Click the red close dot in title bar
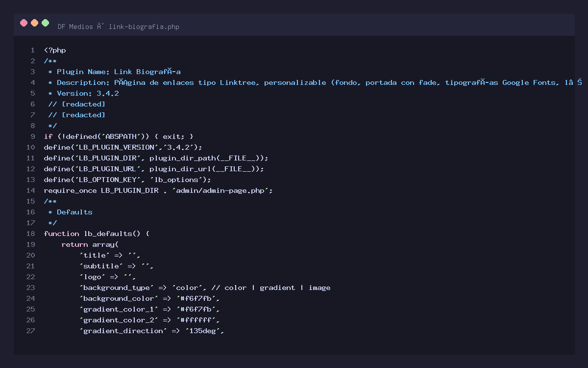The image size is (588, 368). coord(24,23)
